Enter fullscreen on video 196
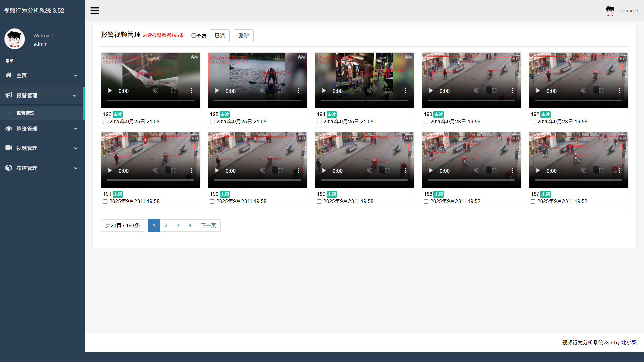644x362 pixels. tap(173, 91)
